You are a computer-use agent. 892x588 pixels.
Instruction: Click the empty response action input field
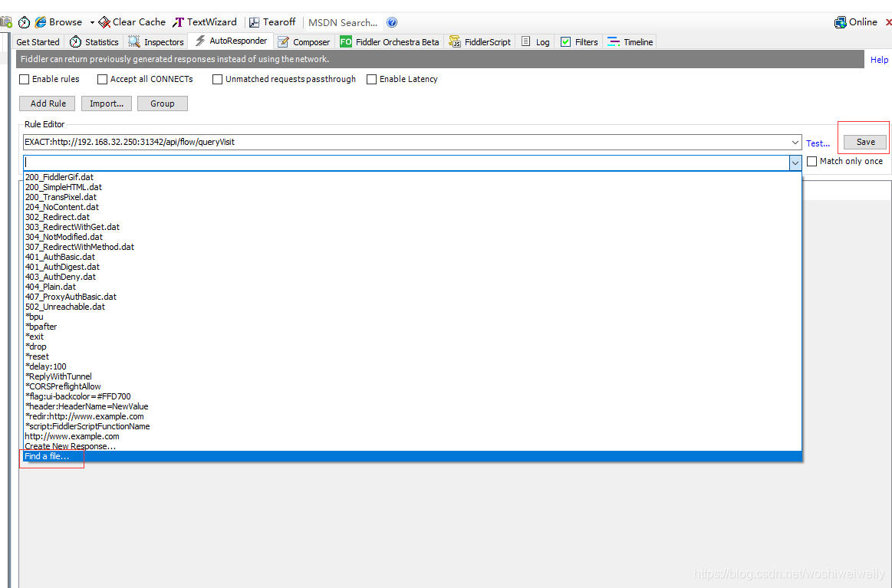(x=406, y=163)
